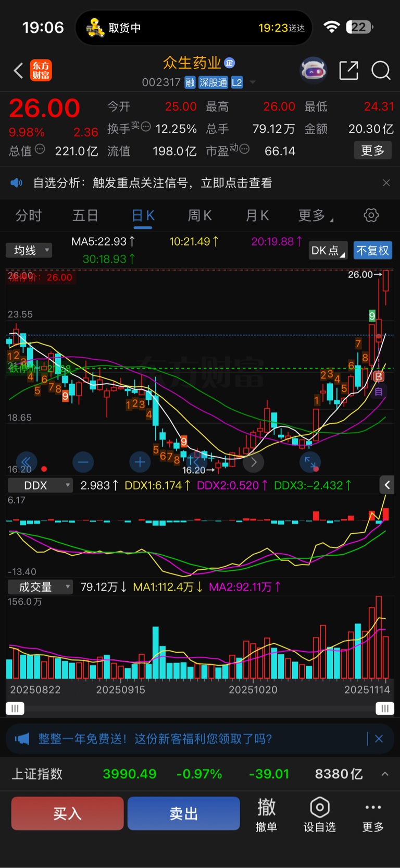
Task: Switch to 分时 tab
Action: click(29, 215)
